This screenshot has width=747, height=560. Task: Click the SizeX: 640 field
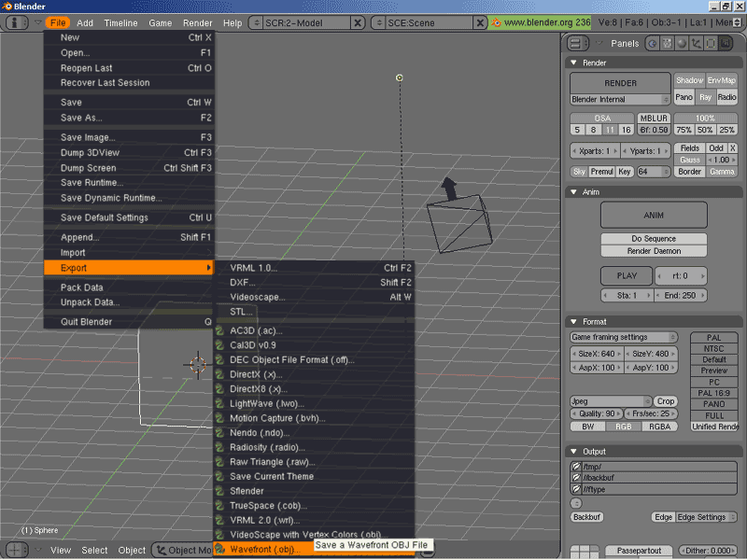[x=597, y=354]
